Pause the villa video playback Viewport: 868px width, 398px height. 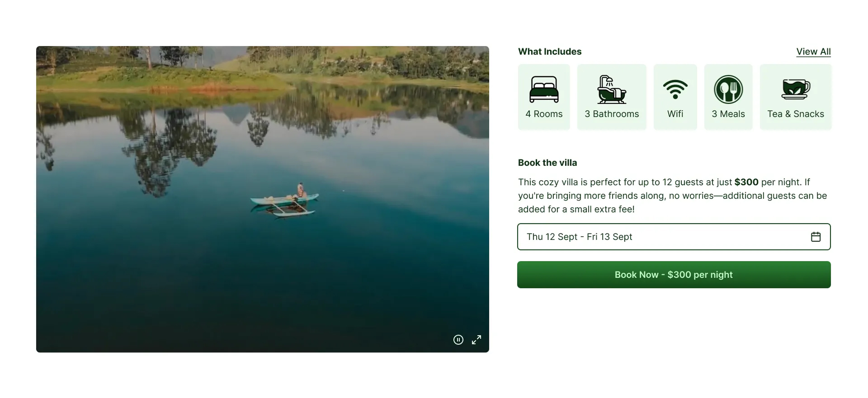458,340
